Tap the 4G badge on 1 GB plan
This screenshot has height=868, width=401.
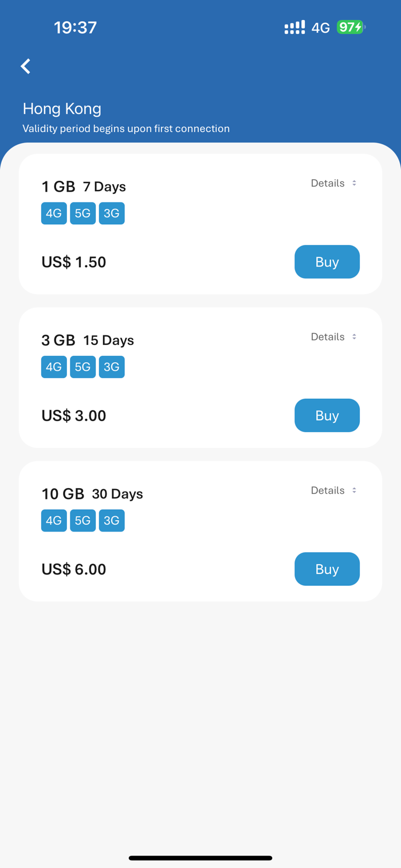tap(54, 213)
